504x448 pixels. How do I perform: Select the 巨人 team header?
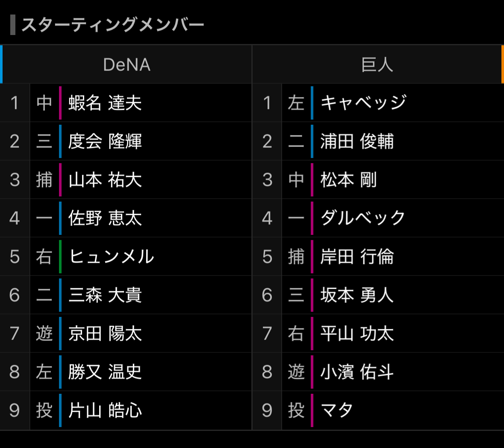377,65
